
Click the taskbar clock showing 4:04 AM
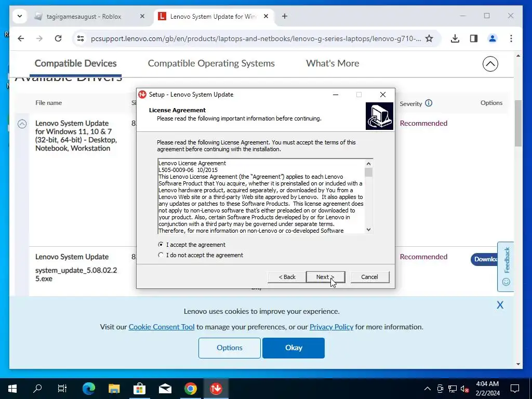tap(487, 389)
